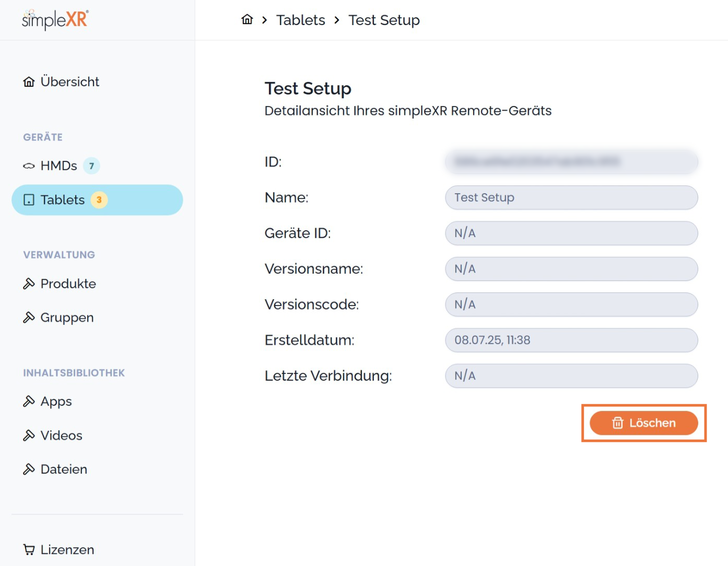This screenshot has width=728, height=566.
Task: Click the simpleXR logo
Action: coord(55,20)
